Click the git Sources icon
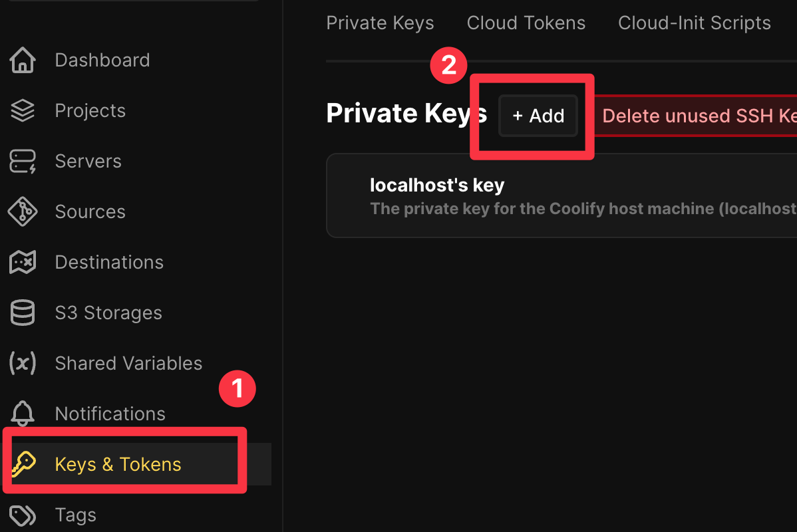Image resolution: width=797 pixels, height=532 pixels. tap(23, 212)
